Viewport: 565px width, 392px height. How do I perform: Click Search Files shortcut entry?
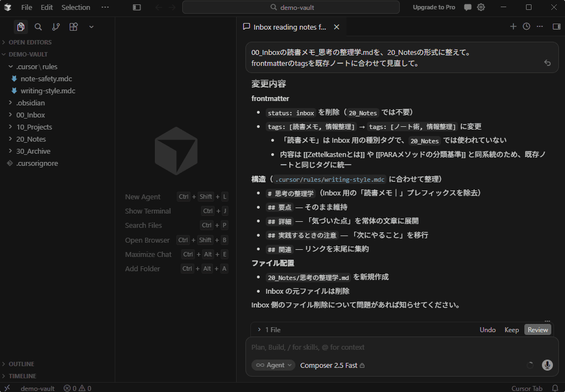pyautogui.click(x=176, y=225)
